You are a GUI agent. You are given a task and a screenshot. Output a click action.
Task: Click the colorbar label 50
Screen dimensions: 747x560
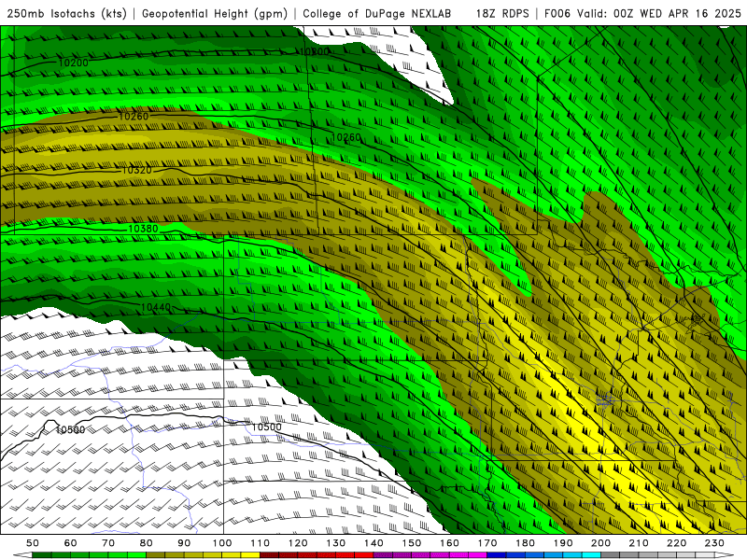pos(33,543)
